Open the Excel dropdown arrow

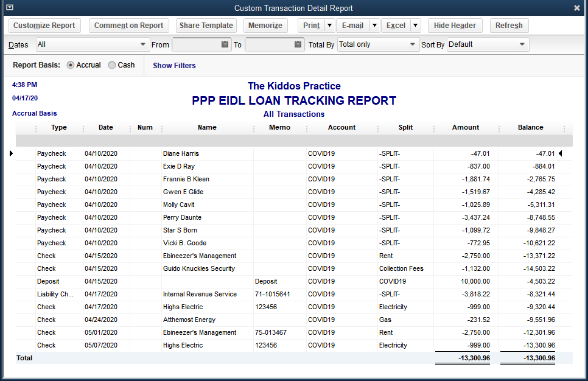tap(415, 26)
